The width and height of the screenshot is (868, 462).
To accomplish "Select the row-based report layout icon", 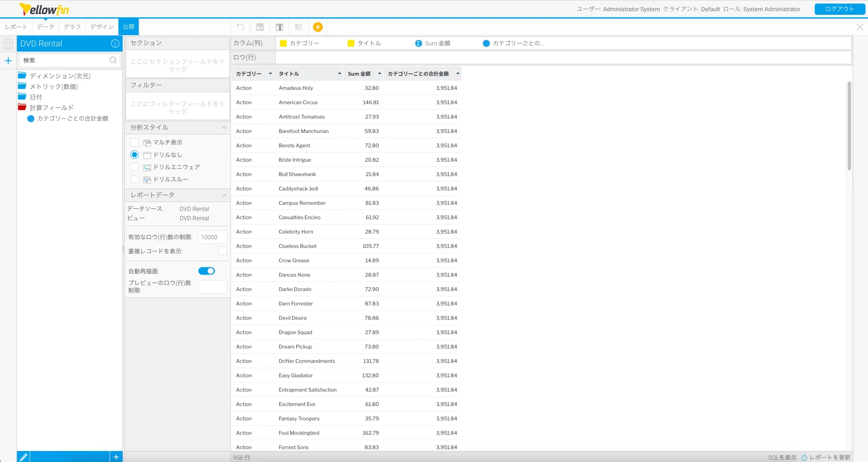I will click(279, 27).
